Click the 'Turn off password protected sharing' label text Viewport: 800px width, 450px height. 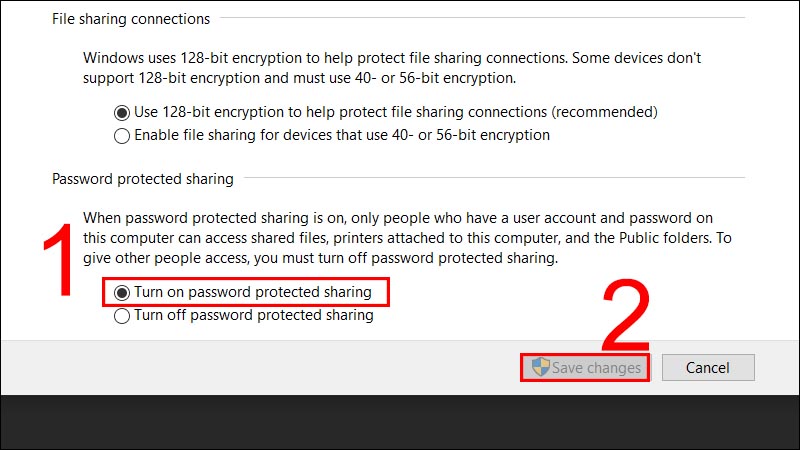(x=254, y=316)
